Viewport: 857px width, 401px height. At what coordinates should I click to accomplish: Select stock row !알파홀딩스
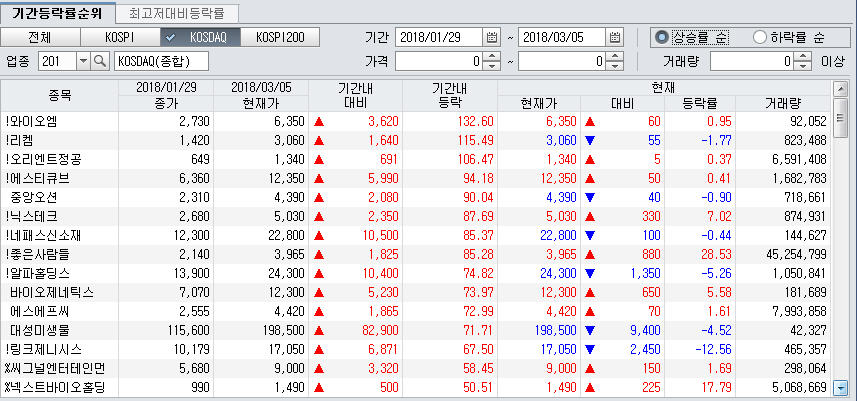tap(415, 273)
